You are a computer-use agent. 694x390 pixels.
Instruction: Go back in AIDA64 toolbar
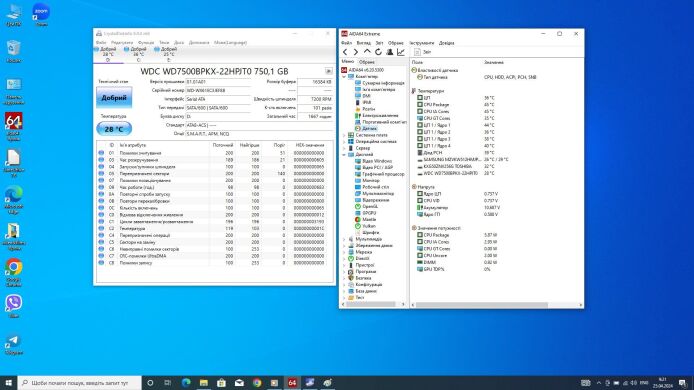point(345,52)
